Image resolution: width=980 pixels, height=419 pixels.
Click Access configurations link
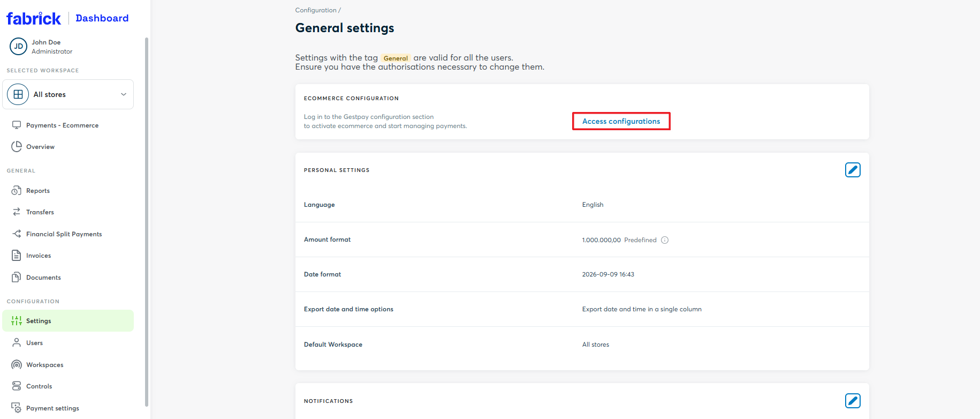[x=621, y=121]
